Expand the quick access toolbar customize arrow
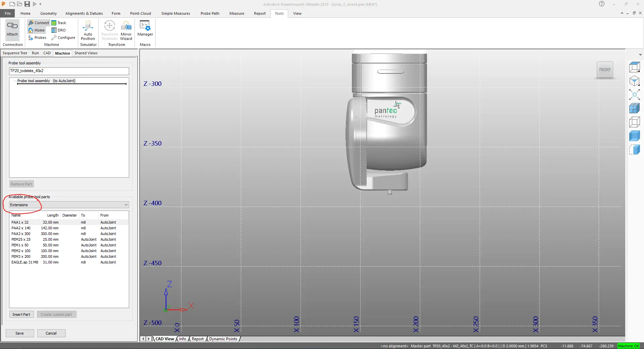The image size is (644, 349). click(x=41, y=4)
